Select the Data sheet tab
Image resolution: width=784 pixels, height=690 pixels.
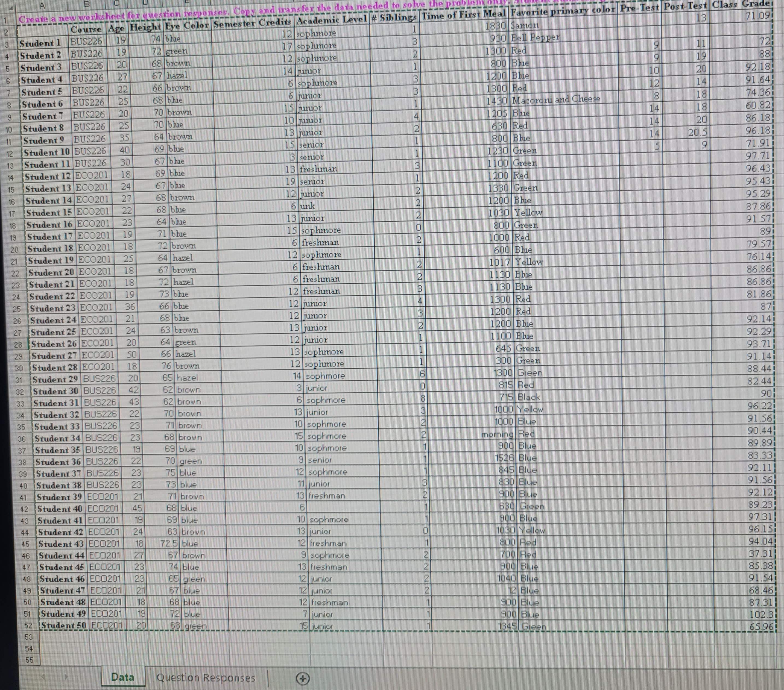pyautogui.click(x=123, y=677)
